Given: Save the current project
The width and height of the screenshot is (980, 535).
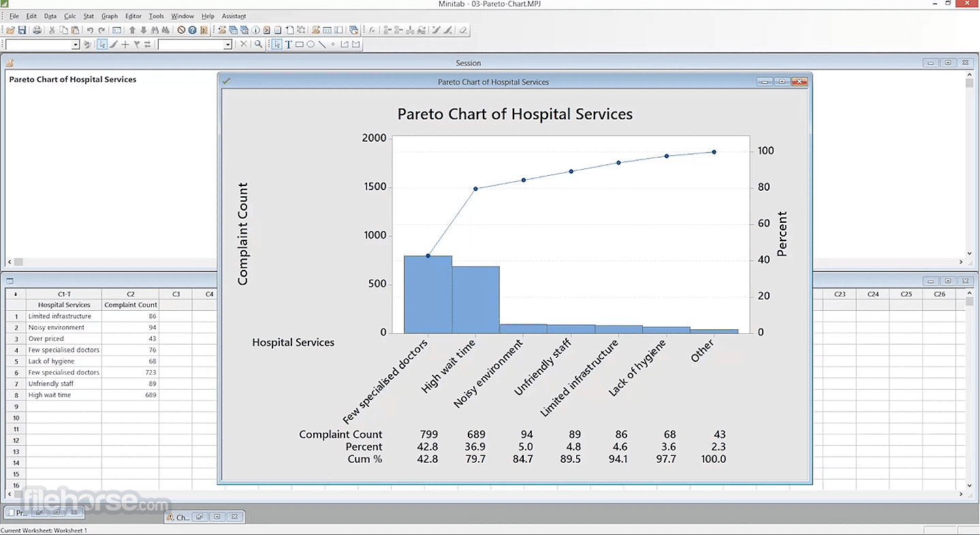Looking at the screenshot, I should (23, 30).
